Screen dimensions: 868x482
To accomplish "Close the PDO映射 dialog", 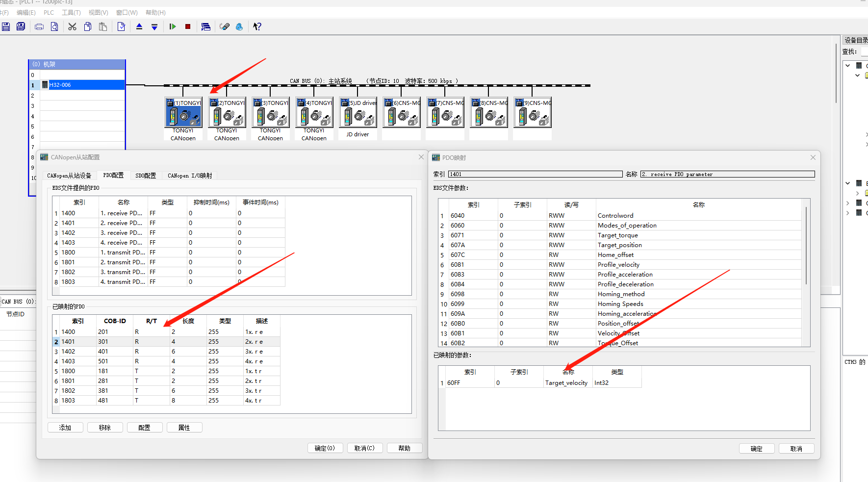I will click(x=813, y=157).
